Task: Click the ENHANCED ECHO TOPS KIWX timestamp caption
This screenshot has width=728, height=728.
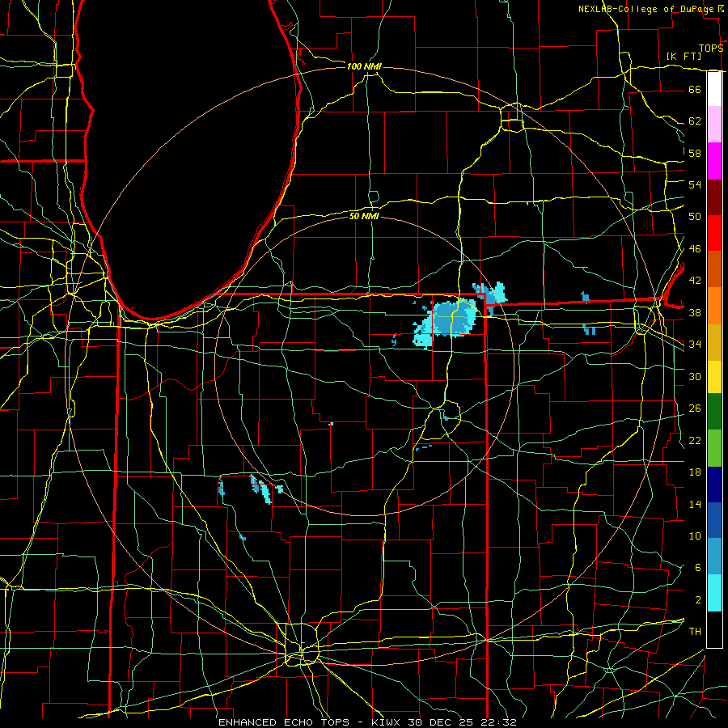Action: (x=367, y=722)
